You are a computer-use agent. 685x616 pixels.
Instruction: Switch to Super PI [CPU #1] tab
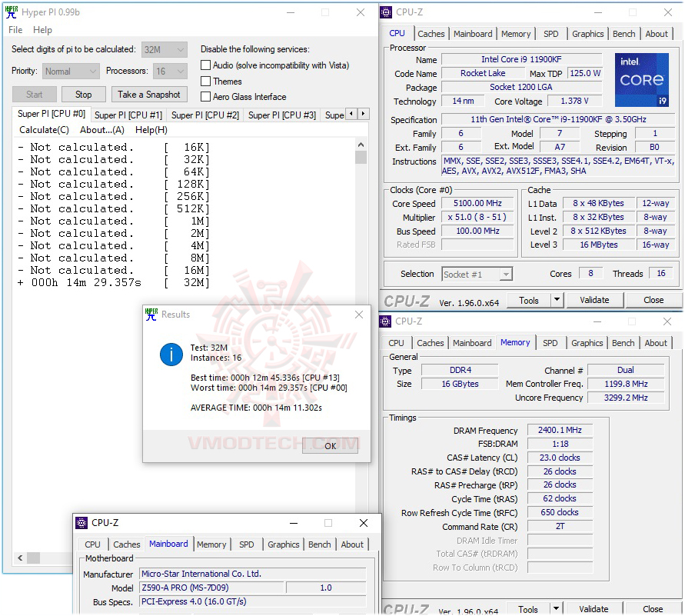[128, 115]
